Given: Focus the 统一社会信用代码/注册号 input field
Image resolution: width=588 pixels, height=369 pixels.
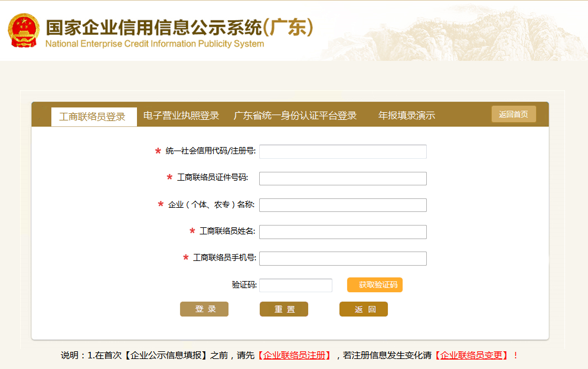Looking at the screenshot, I should coord(343,152).
